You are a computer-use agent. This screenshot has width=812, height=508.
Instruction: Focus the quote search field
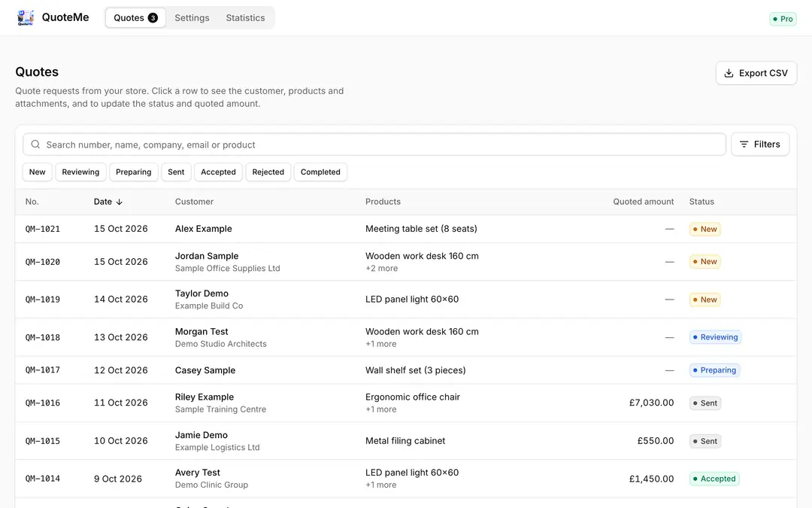pyautogui.click(x=374, y=144)
